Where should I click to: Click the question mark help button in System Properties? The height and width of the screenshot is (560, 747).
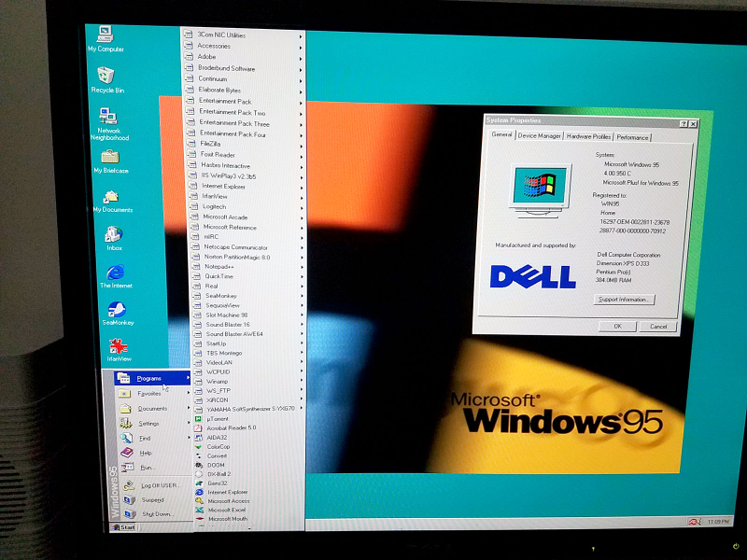click(684, 124)
